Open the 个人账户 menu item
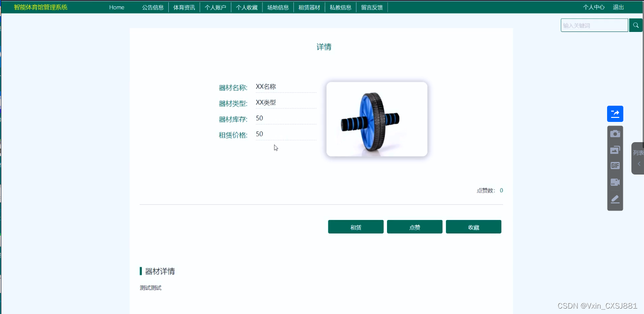Viewport: 644px width, 314px height. [x=216, y=7]
